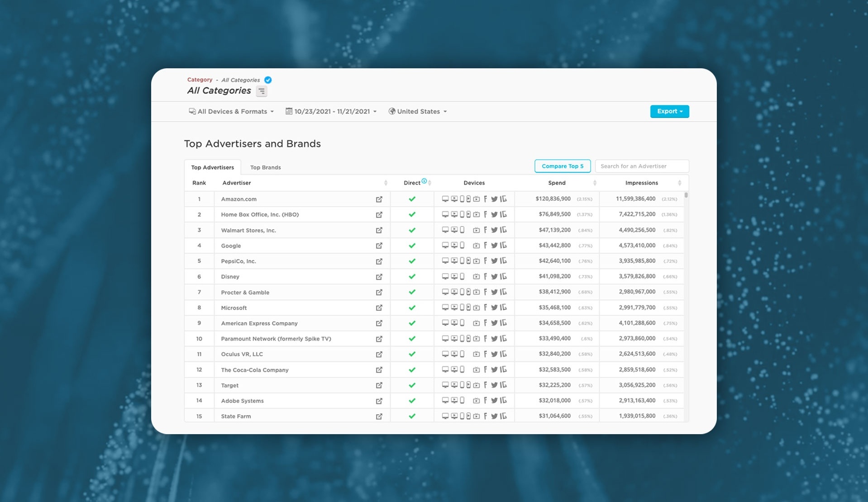Screen dimensions: 868x502
Task: Click Google spend value $43,442,800
Action: pos(554,245)
